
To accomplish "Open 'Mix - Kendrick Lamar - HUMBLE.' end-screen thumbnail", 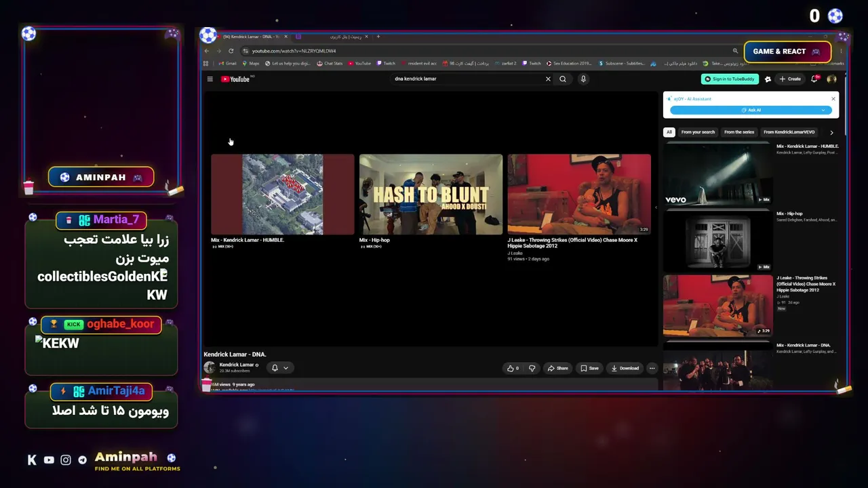I will pos(283,195).
